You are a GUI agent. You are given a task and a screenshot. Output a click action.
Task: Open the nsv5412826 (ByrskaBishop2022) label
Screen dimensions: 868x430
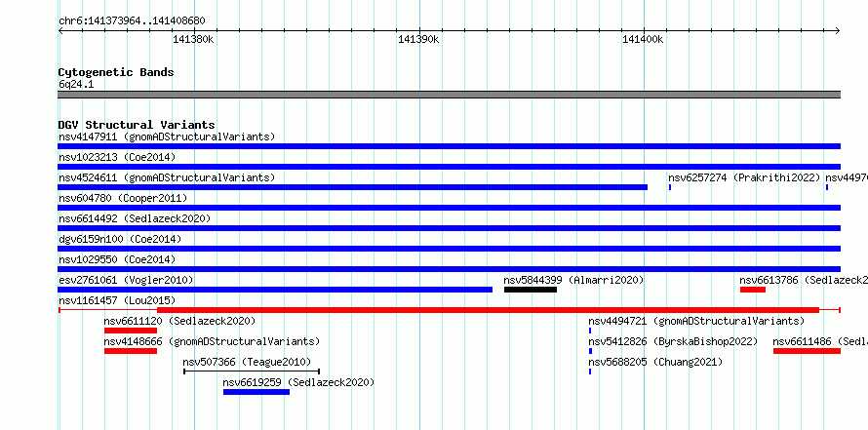(x=673, y=341)
